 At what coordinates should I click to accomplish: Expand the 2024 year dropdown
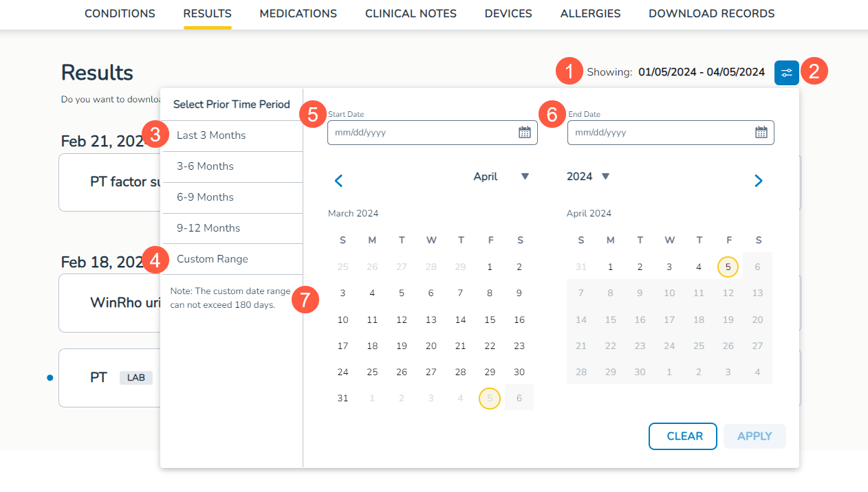(605, 177)
